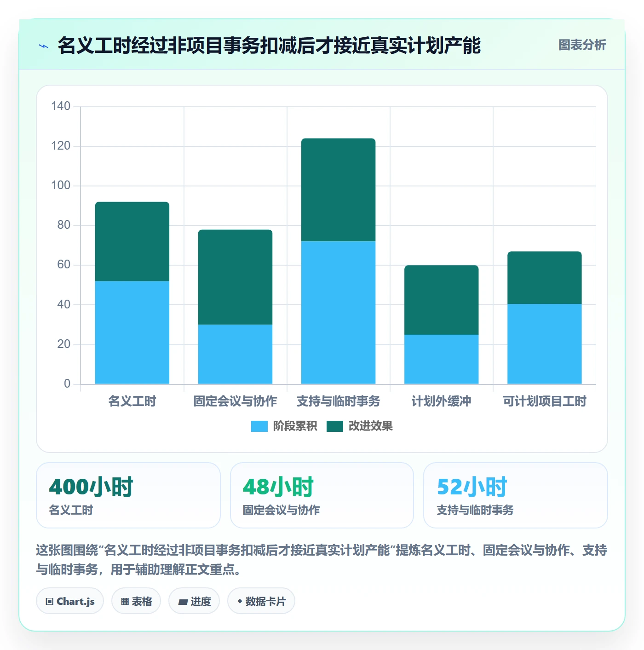Image resolution: width=644 pixels, height=650 pixels.
Task: Toggle the 阶段累积 legend color swatch
Action: [x=259, y=426]
